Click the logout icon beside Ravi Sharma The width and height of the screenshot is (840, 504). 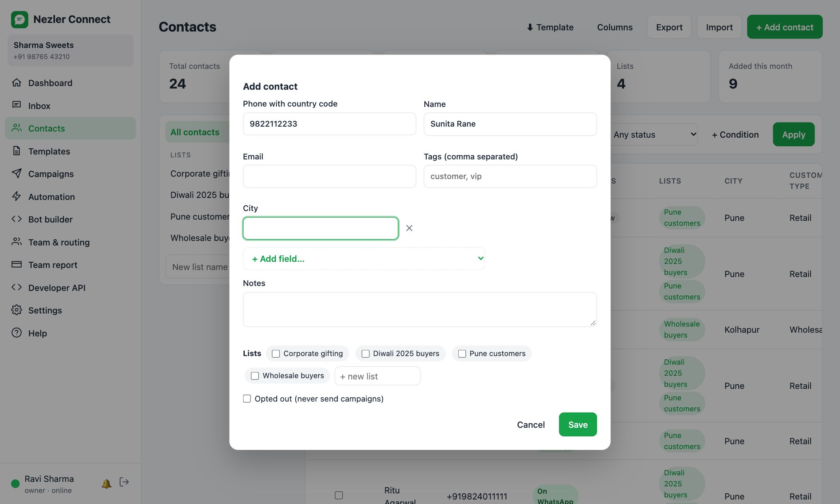point(124,482)
